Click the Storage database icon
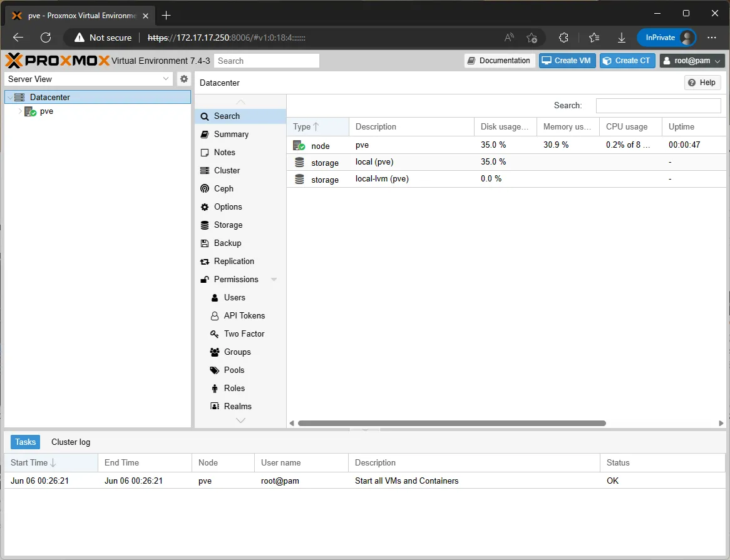The width and height of the screenshot is (730, 560). tap(204, 225)
